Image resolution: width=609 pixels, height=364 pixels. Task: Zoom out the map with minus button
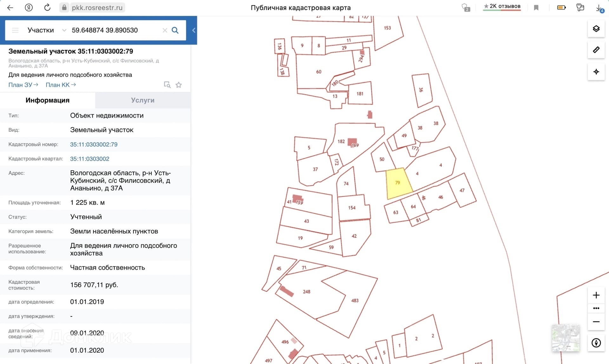pos(596,322)
